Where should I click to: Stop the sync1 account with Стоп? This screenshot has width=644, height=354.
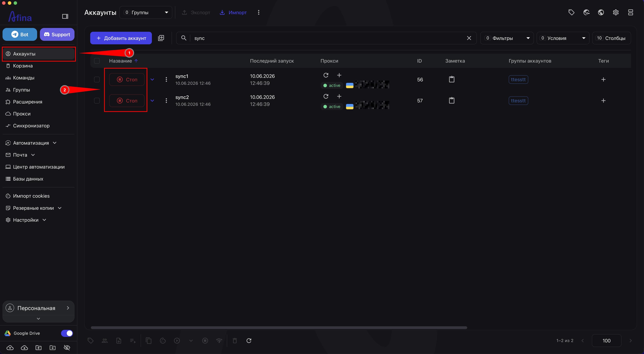127,80
